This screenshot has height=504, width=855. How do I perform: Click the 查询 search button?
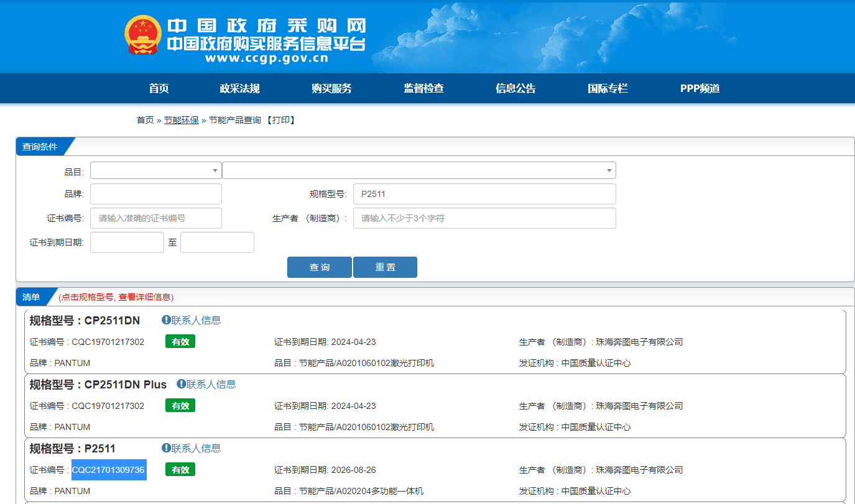320,267
